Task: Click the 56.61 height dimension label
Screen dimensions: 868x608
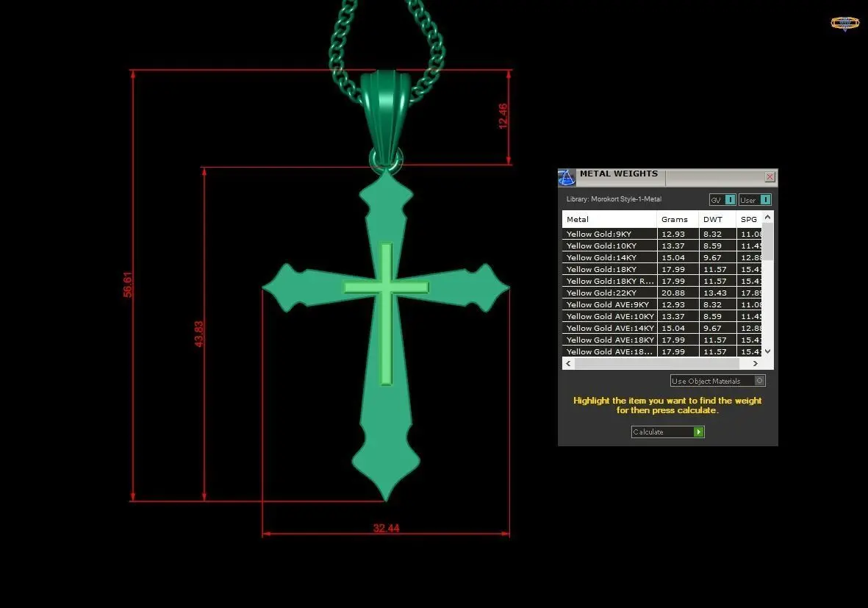Action: 128,284
